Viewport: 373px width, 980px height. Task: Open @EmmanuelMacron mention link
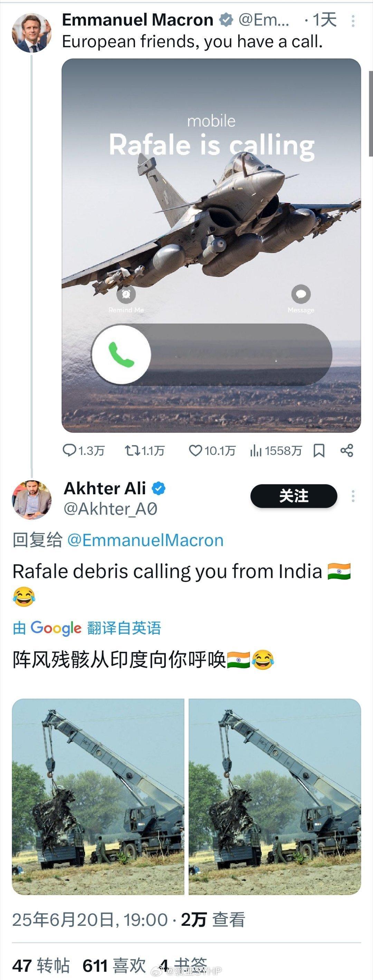coord(145,540)
